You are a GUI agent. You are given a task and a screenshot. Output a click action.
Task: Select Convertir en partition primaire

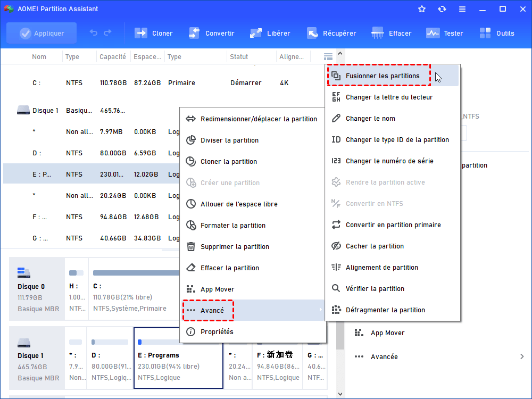(393, 225)
